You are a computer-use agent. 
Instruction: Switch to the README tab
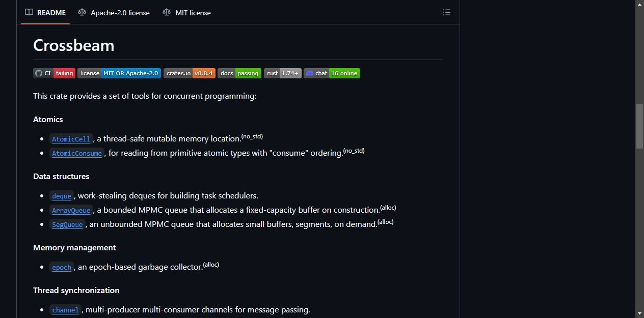45,12
